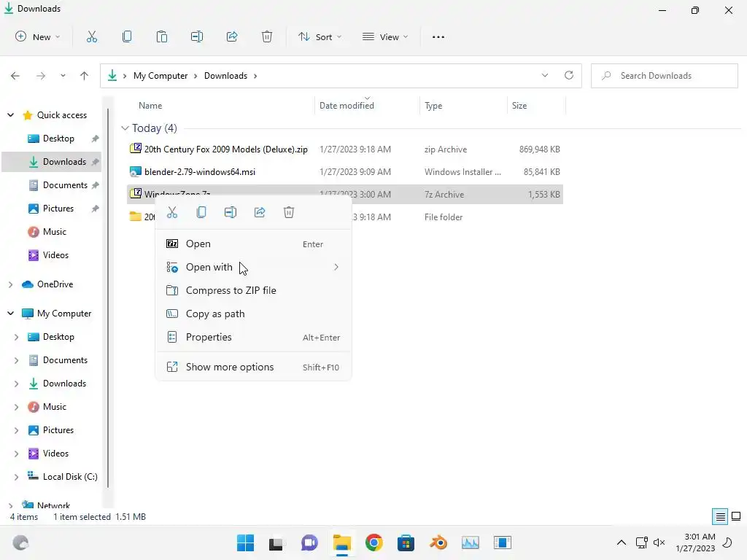Collapse the Today (4) group
This screenshot has height=560, width=747.
125,128
